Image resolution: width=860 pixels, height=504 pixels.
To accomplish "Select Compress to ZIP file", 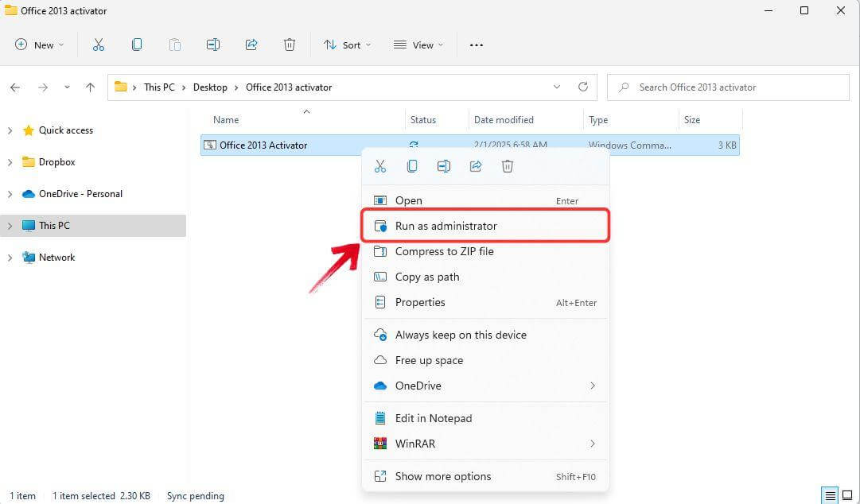I will [445, 251].
